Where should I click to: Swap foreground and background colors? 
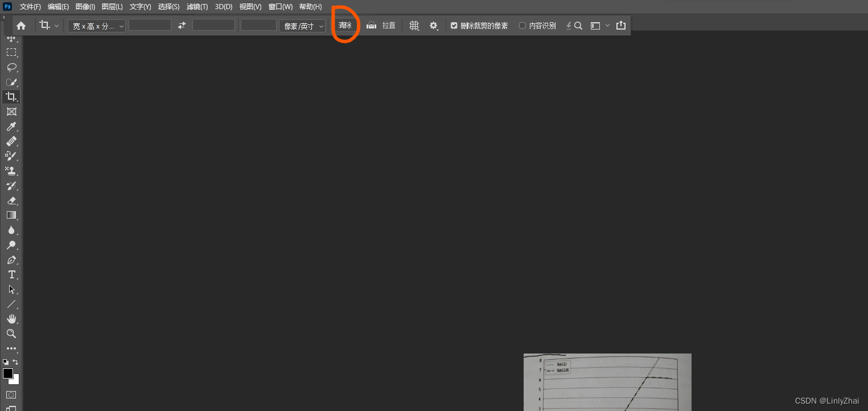[16, 361]
